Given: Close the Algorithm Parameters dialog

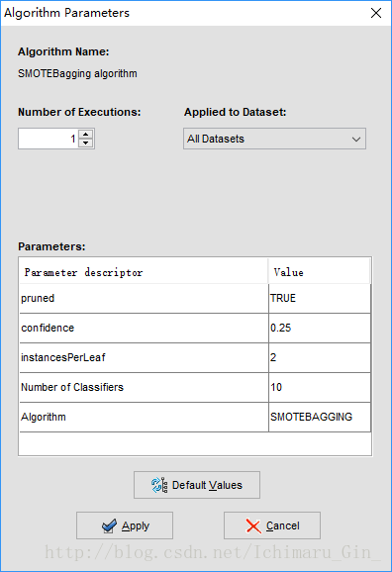Looking at the screenshot, I should [x=376, y=13].
